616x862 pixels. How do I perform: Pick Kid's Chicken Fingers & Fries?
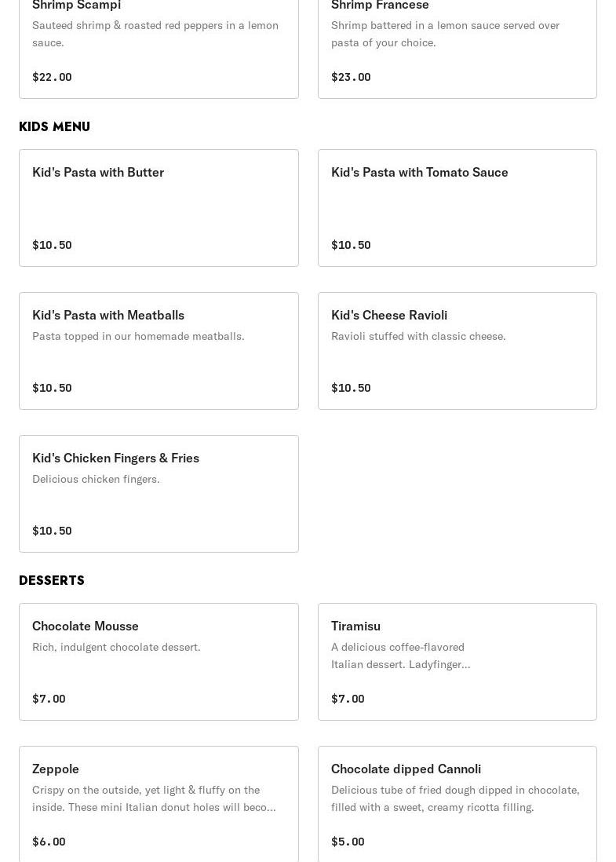[159, 493]
